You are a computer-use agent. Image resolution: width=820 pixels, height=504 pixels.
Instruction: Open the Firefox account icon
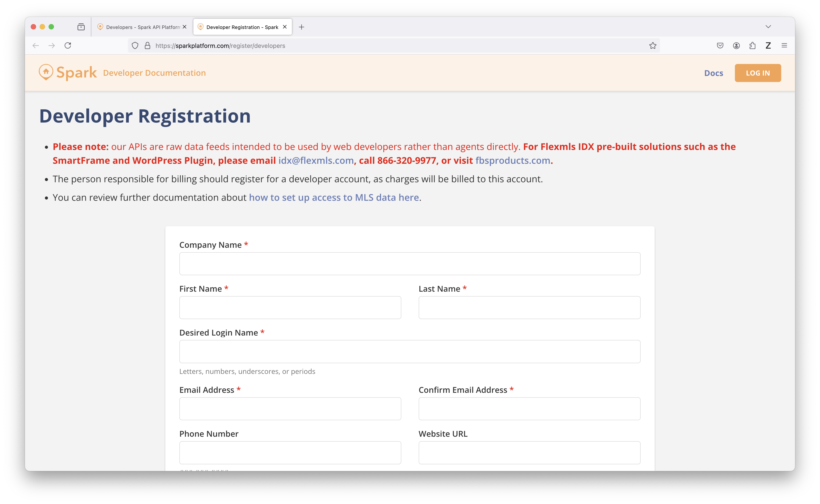click(x=736, y=46)
